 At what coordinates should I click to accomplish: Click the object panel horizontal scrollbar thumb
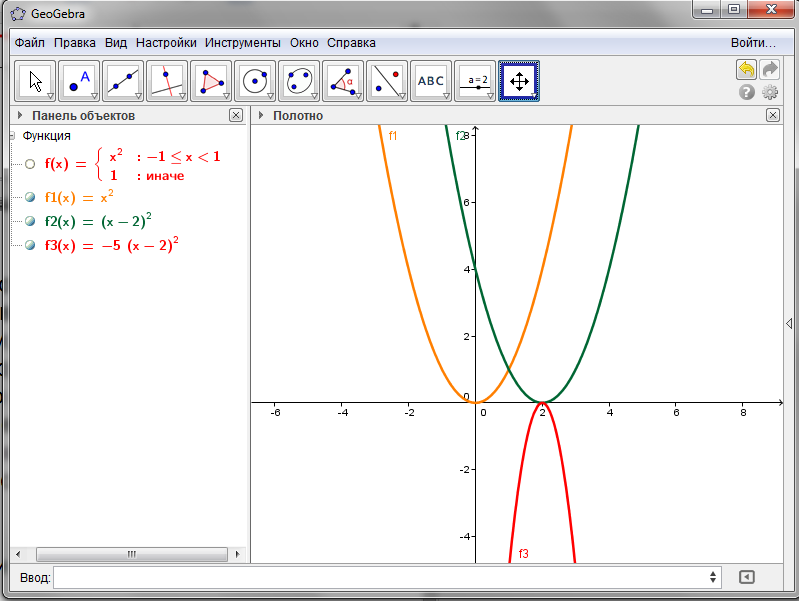(132, 554)
